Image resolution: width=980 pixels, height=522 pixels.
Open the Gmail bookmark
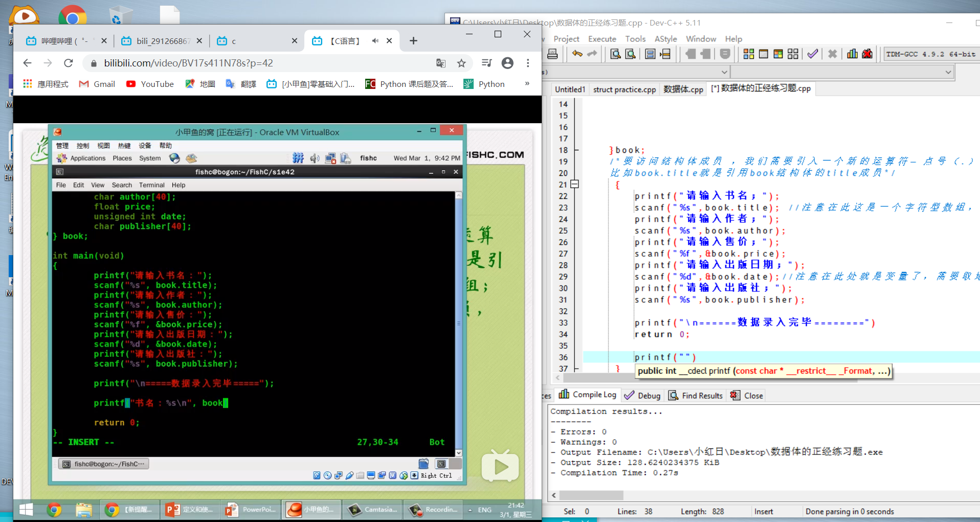(97, 84)
